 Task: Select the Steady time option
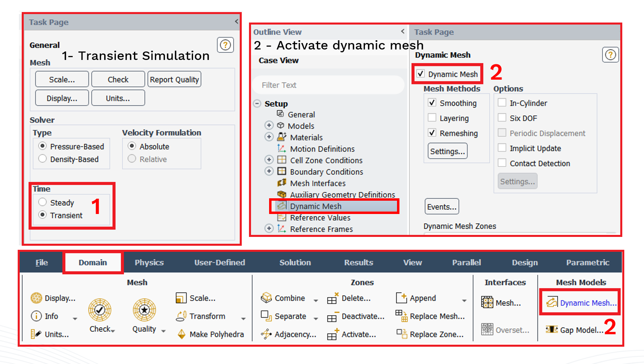[43, 202]
